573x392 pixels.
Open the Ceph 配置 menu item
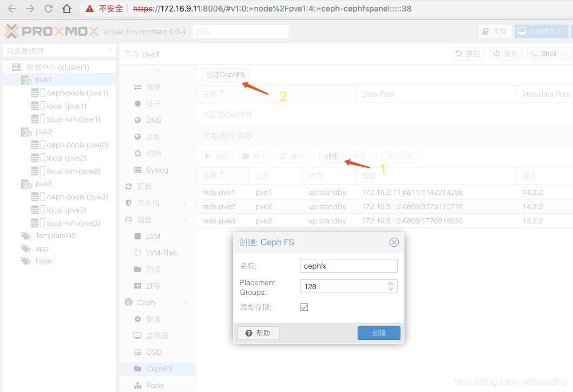click(158, 319)
